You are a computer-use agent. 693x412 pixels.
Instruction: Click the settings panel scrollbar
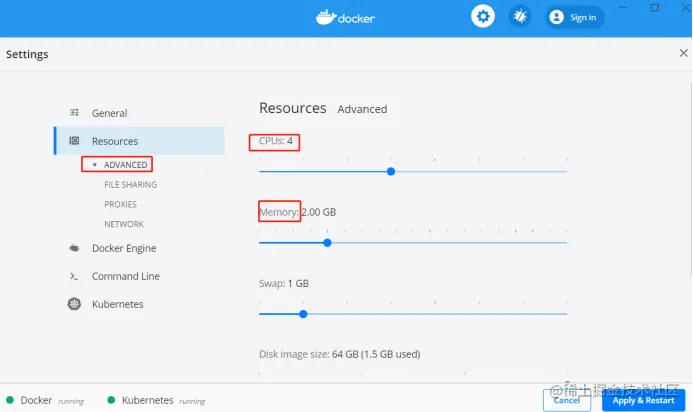(690, 179)
